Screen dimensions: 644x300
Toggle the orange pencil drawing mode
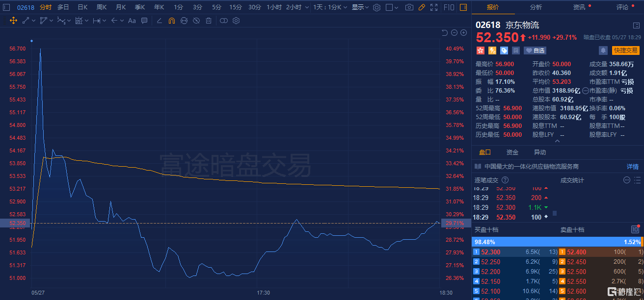point(422,7)
